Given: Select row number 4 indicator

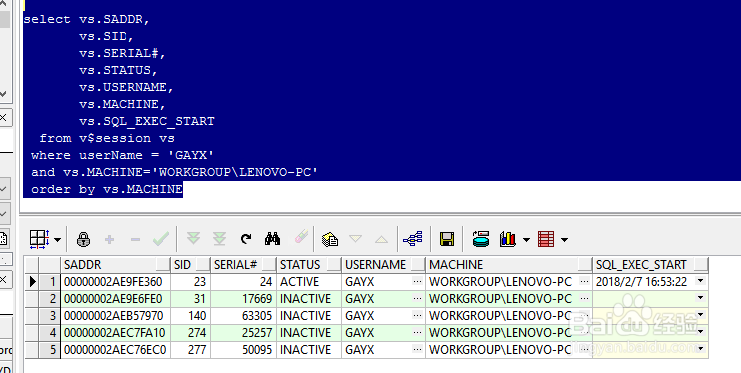Looking at the screenshot, I should (49, 333).
